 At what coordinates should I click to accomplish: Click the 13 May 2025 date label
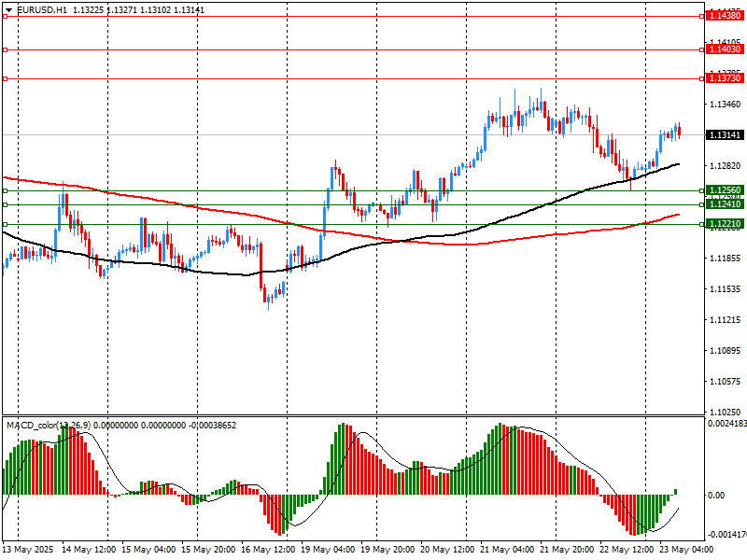pos(30,550)
